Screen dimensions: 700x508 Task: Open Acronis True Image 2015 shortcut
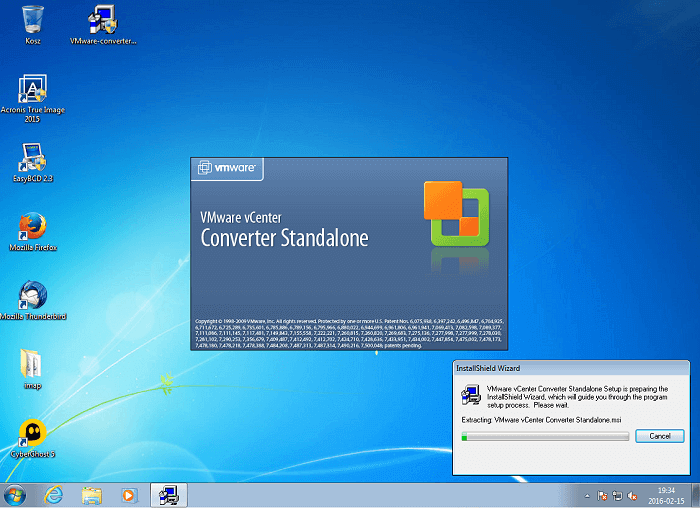point(33,90)
